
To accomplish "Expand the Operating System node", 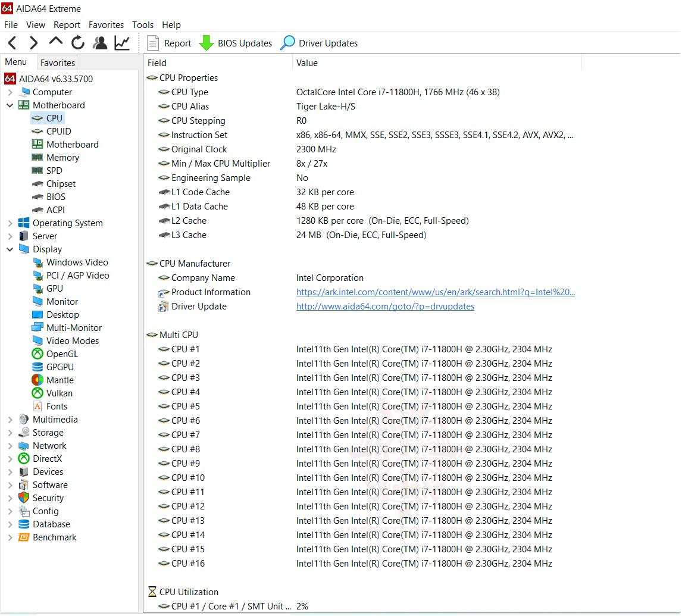I will 10,223.
